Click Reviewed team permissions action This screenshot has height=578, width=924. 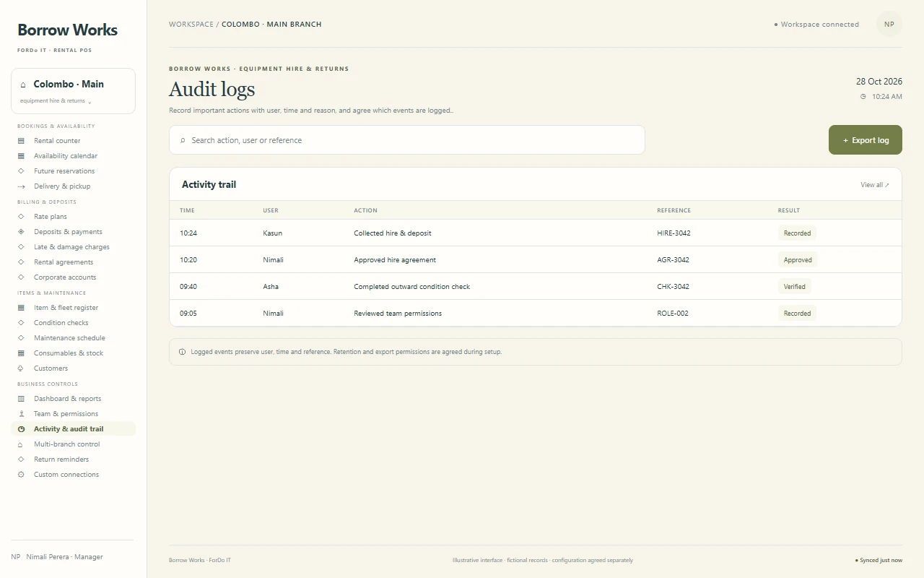click(398, 314)
